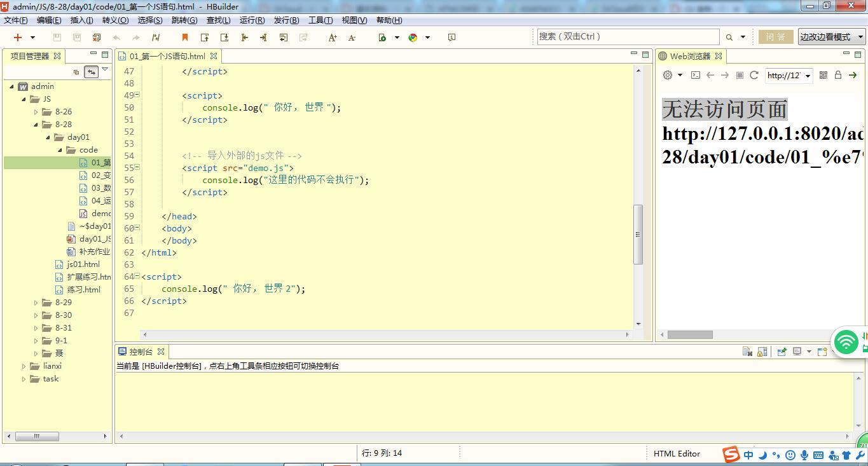Click the 问答 Q&A button
Image resolution: width=868 pixels, height=466 pixels.
point(776,37)
